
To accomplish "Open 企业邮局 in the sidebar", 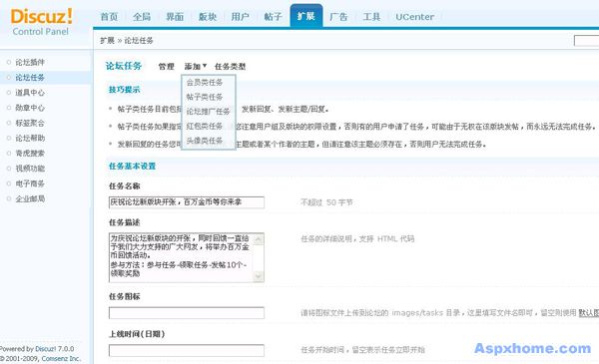I will coord(30,198).
